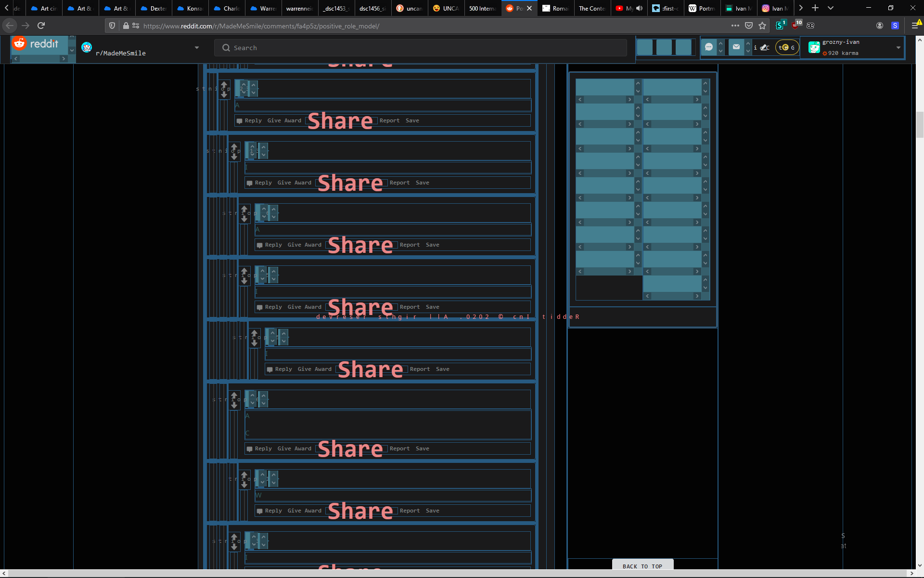Open Firefox list all tabs dropdown
This screenshot has width=924, height=578.
point(831,8)
